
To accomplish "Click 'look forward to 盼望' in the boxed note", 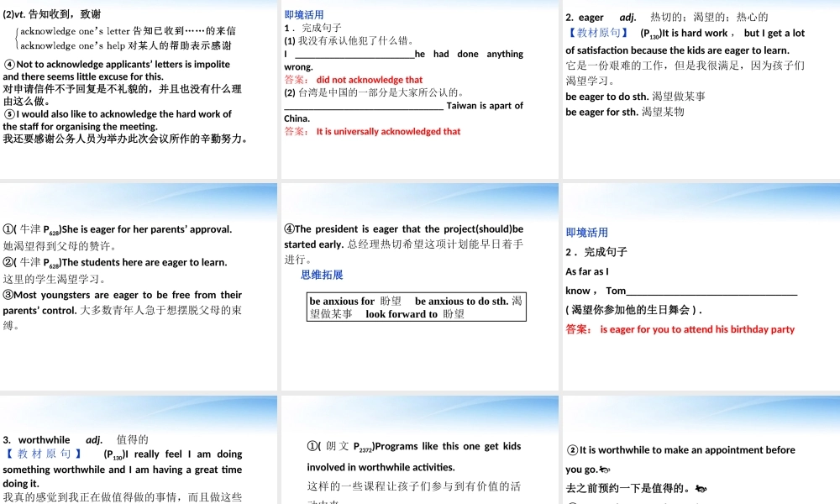I will pyautogui.click(x=415, y=314).
